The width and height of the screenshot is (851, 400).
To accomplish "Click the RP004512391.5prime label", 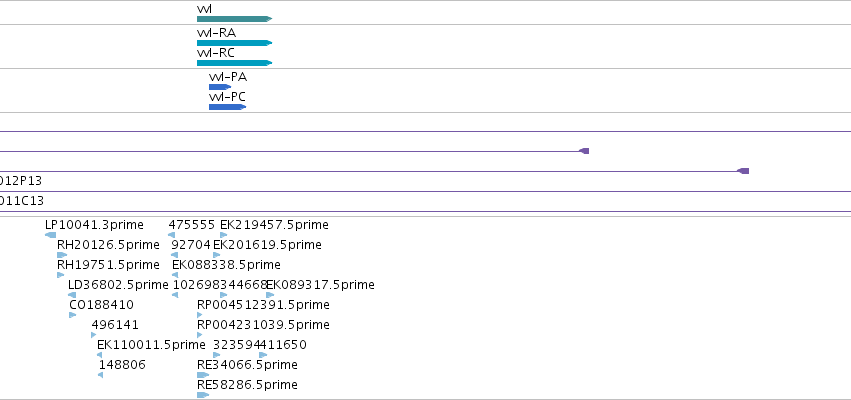I will [263, 305].
